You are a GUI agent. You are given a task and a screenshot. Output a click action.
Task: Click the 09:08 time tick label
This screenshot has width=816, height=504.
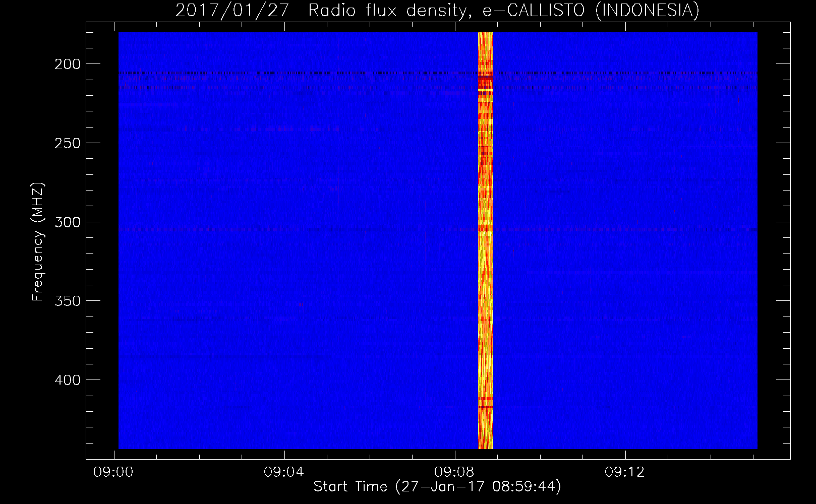pyautogui.click(x=454, y=472)
